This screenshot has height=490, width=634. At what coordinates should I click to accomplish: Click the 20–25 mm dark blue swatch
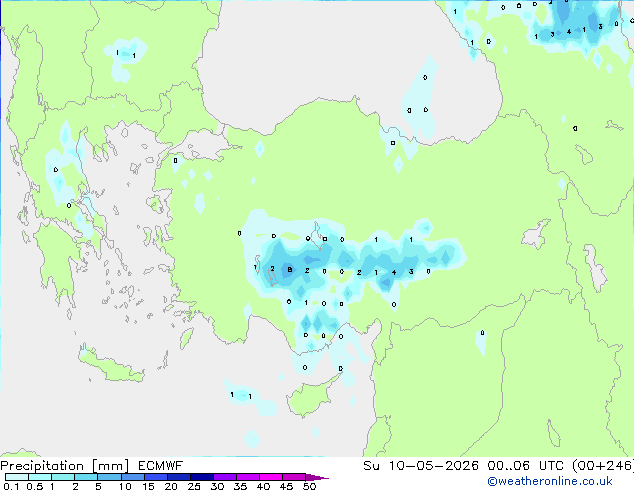(179, 477)
